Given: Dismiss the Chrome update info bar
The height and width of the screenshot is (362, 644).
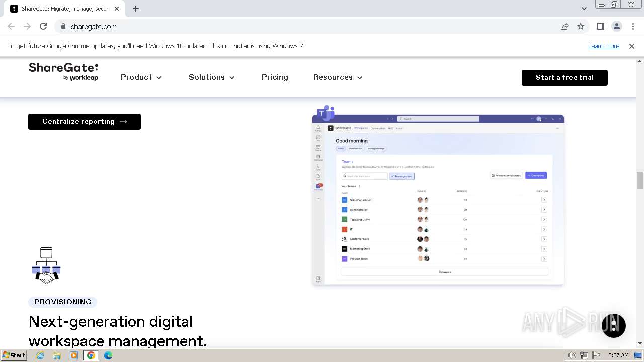Looking at the screenshot, I should pyautogui.click(x=632, y=46).
